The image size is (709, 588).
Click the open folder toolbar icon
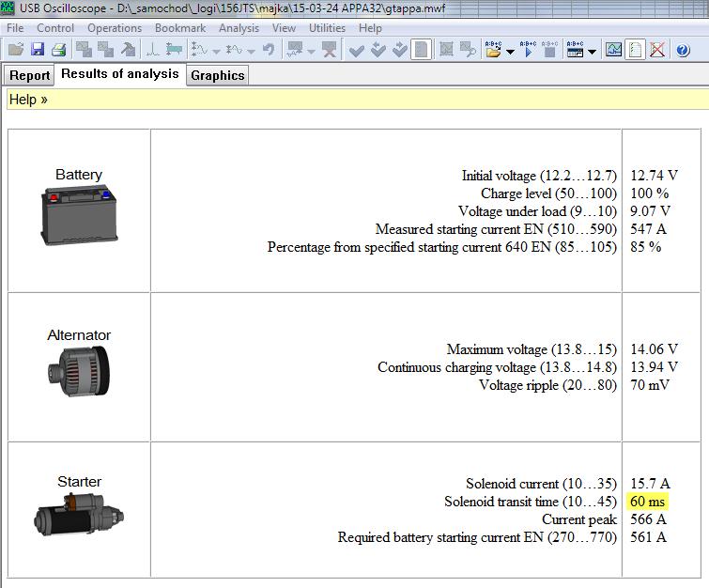click(15, 50)
